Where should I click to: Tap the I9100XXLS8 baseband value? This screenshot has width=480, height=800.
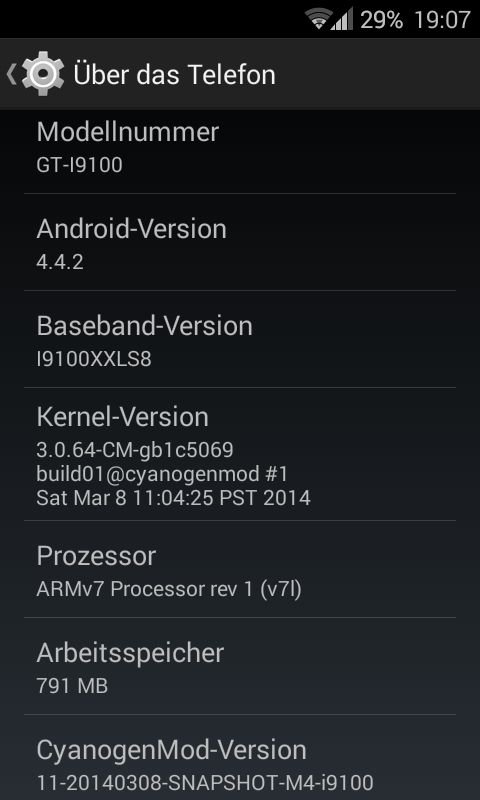pyautogui.click(x=94, y=359)
